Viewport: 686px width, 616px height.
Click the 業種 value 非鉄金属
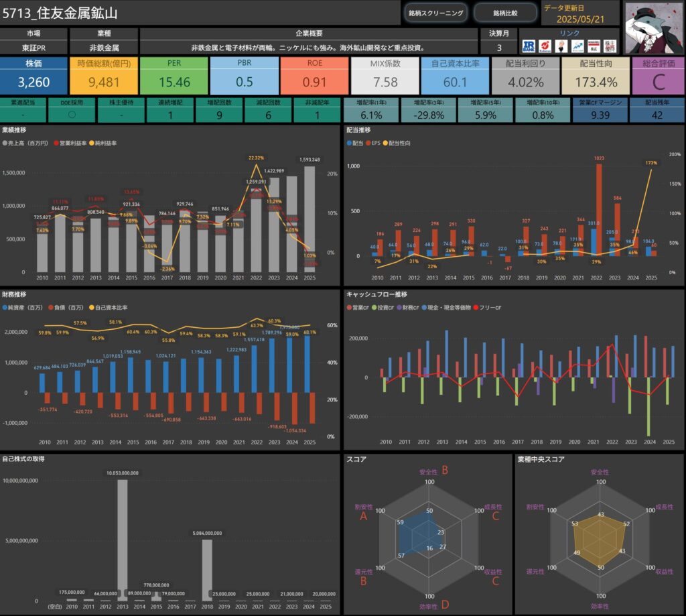tap(104, 48)
